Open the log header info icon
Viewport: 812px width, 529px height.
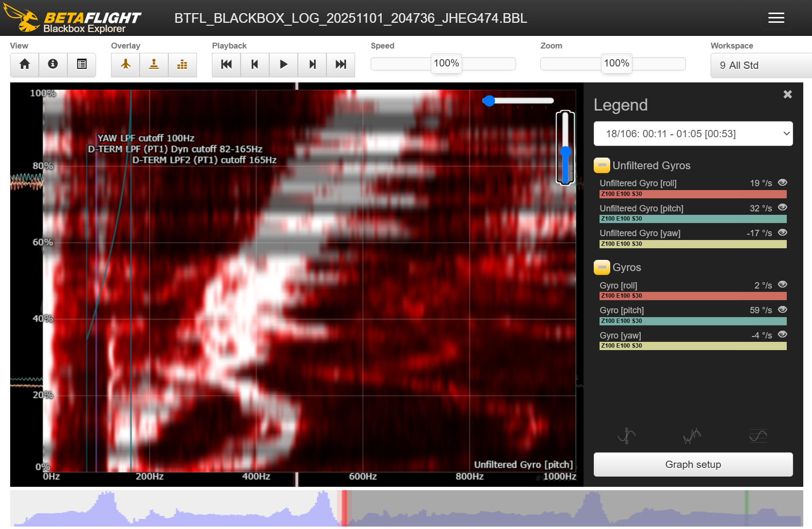pos(53,64)
